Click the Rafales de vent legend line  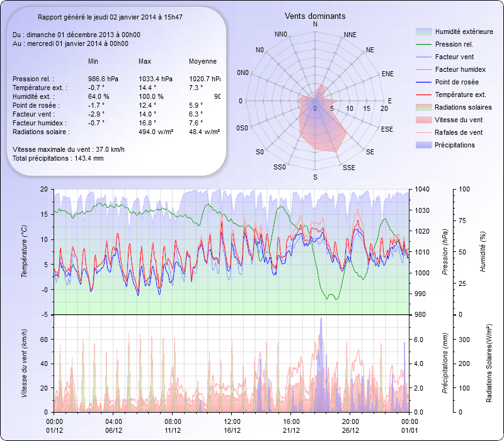(x=431, y=132)
